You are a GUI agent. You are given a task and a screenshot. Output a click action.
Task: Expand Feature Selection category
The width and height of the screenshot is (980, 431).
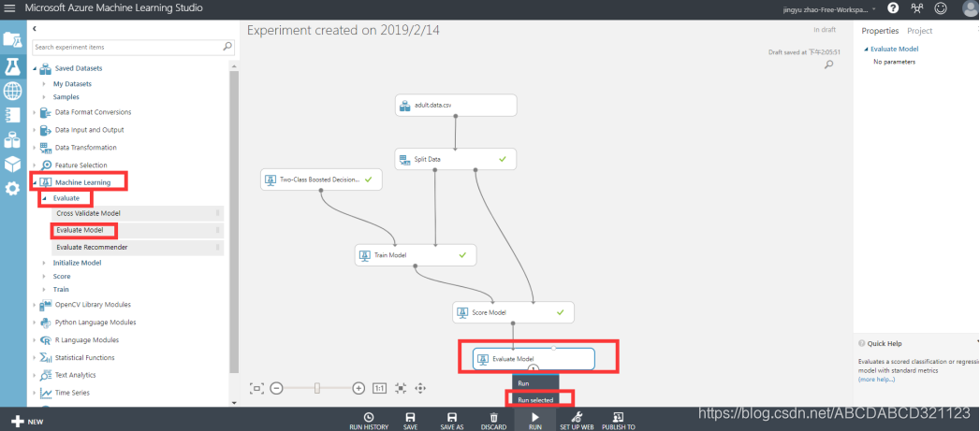[x=35, y=165]
